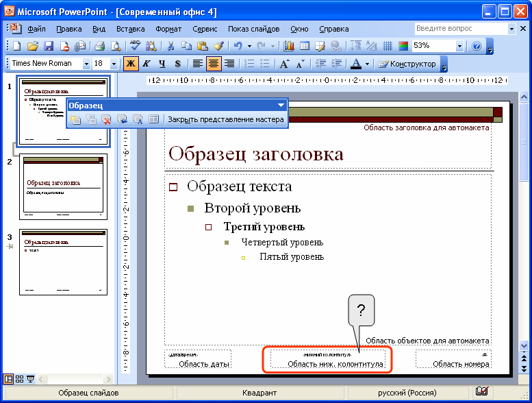
Task: Open print preview
Action: 115,46
